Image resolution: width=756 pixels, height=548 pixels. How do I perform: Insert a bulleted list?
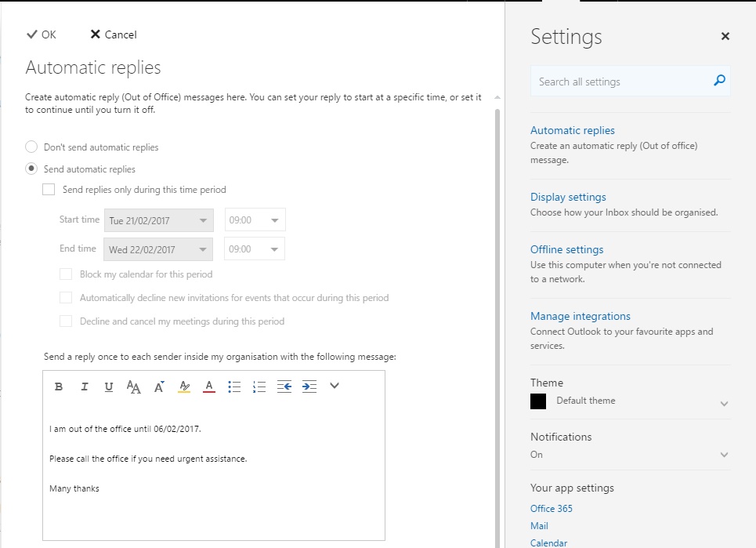(x=233, y=386)
